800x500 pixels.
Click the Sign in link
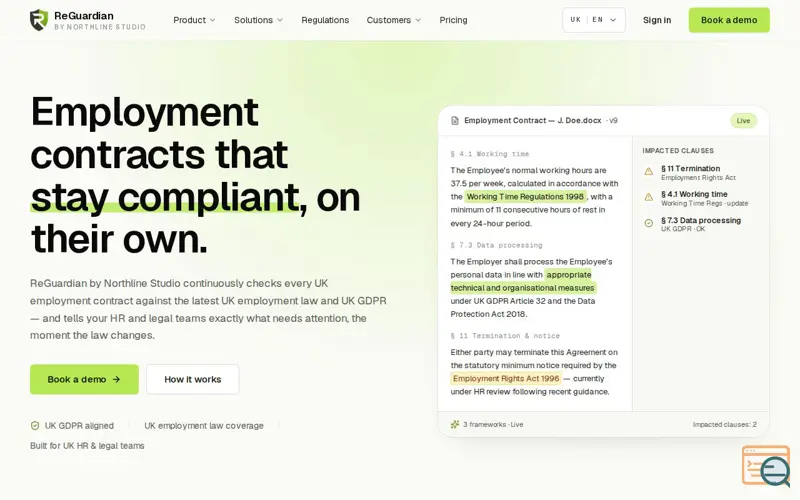(x=657, y=20)
